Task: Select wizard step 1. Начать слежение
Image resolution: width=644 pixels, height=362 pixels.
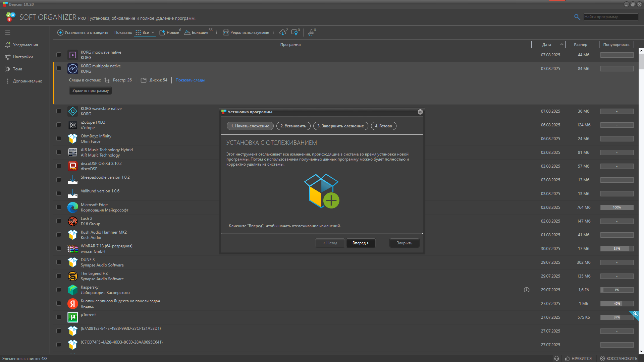Action: (250, 126)
